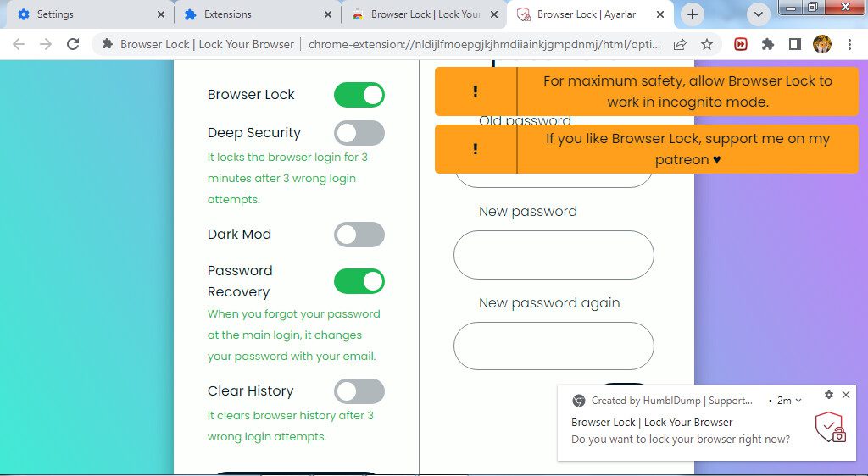Reload the current page

click(x=73, y=44)
